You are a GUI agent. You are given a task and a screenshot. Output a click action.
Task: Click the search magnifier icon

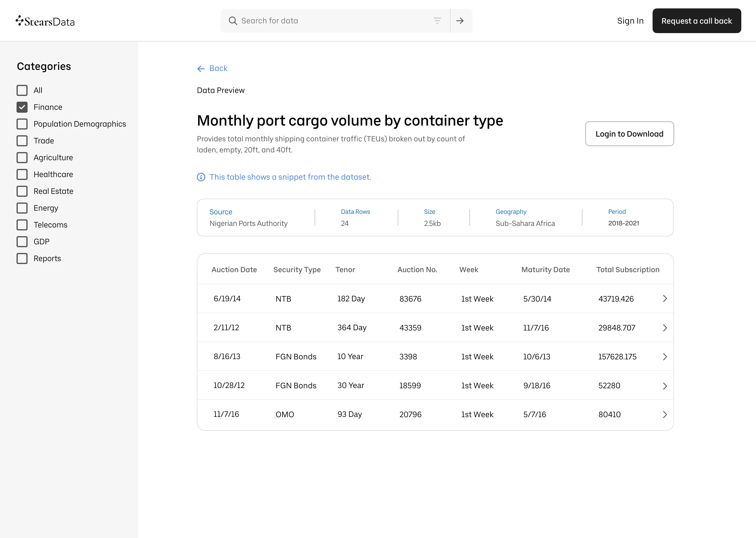pyautogui.click(x=233, y=21)
